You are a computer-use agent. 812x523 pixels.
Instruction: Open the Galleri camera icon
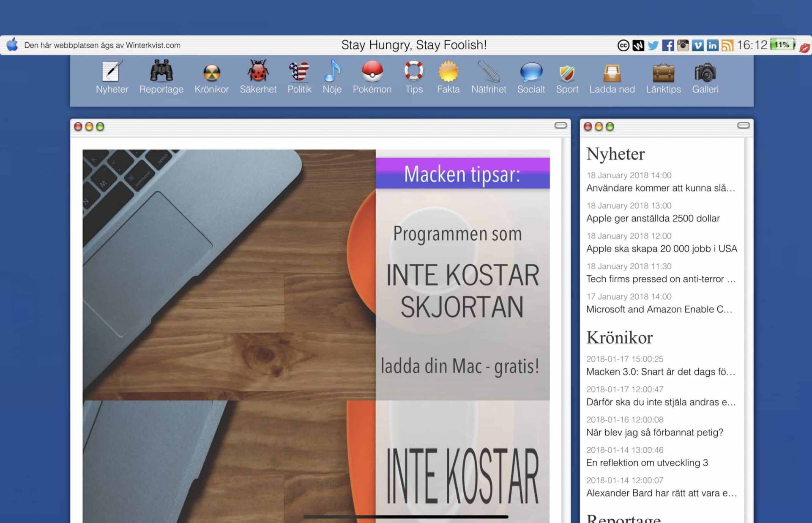pyautogui.click(x=705, y=72)
